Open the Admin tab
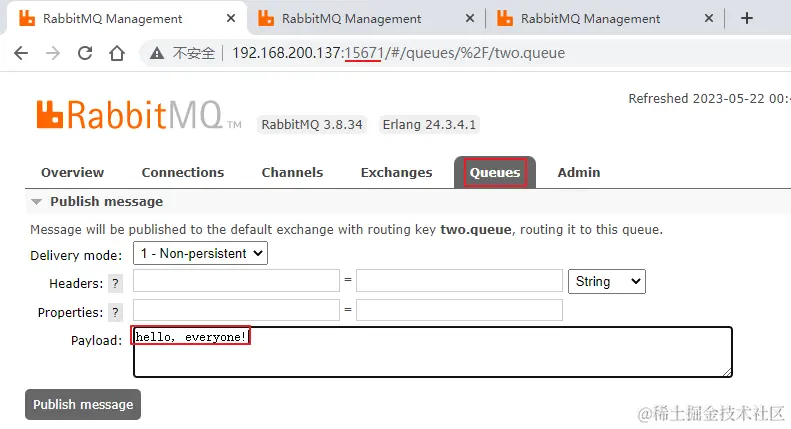Screen dimensions: 791x429 pyautogui.click(x=579, y=173)
